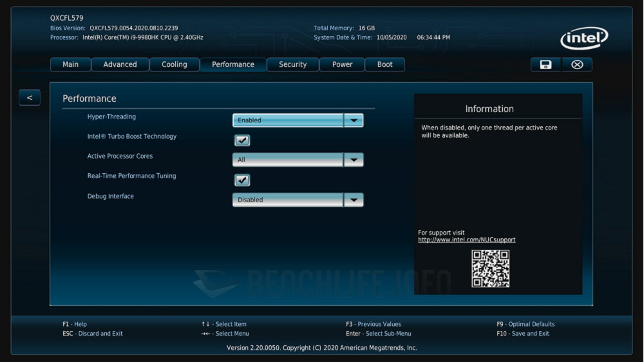Select the Debug Interface Disabled field

[x=288, y=200]
